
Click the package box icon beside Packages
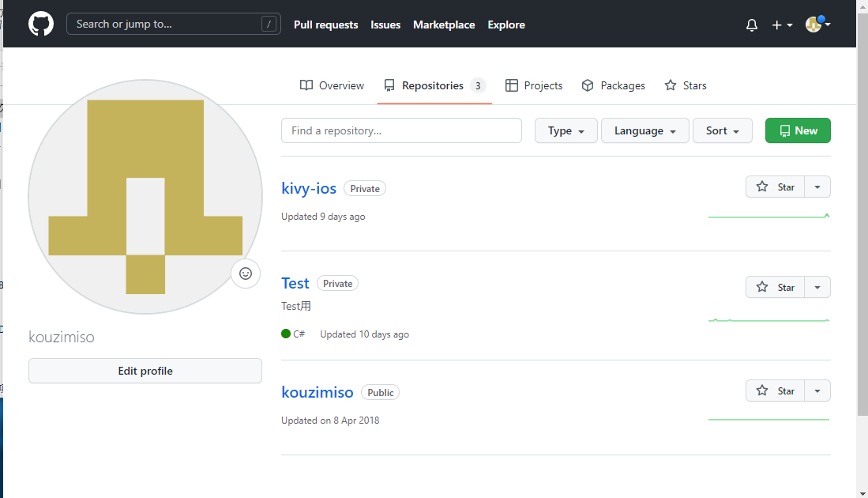[x=588, y=85]
